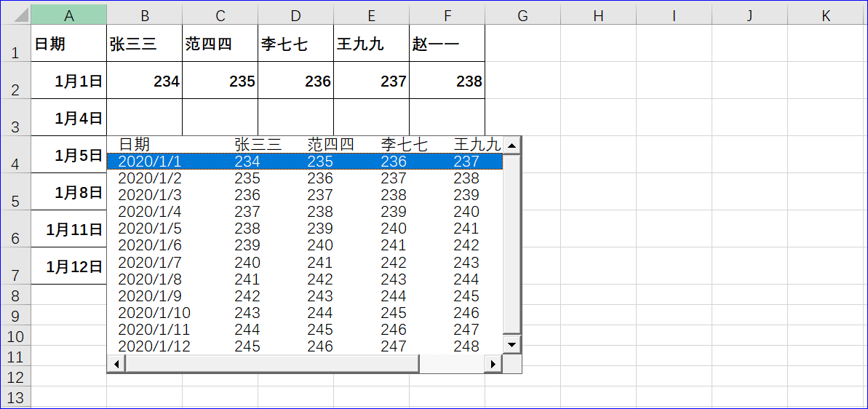Viewport: 868px width, 409px height.
Task: Click cell A4 with 1月5日
Action: (x=69, y=154)
